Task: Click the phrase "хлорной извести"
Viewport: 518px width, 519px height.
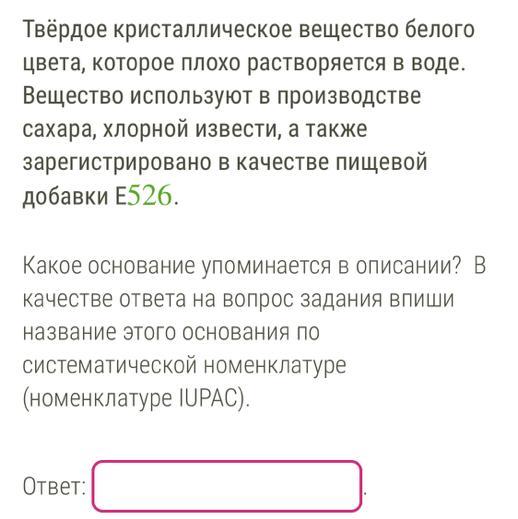Action: pos(190,129)
